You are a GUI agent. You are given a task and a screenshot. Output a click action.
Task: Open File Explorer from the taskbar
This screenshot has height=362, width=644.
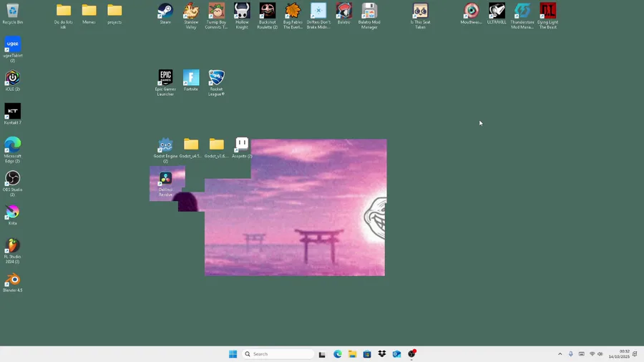[352, 354]
